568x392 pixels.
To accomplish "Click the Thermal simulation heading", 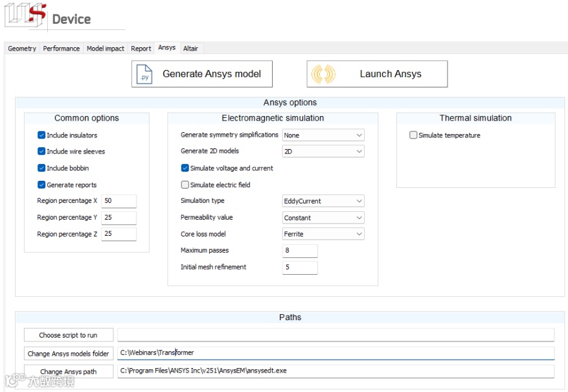I will pyautogui.click(x=475, y=118).
